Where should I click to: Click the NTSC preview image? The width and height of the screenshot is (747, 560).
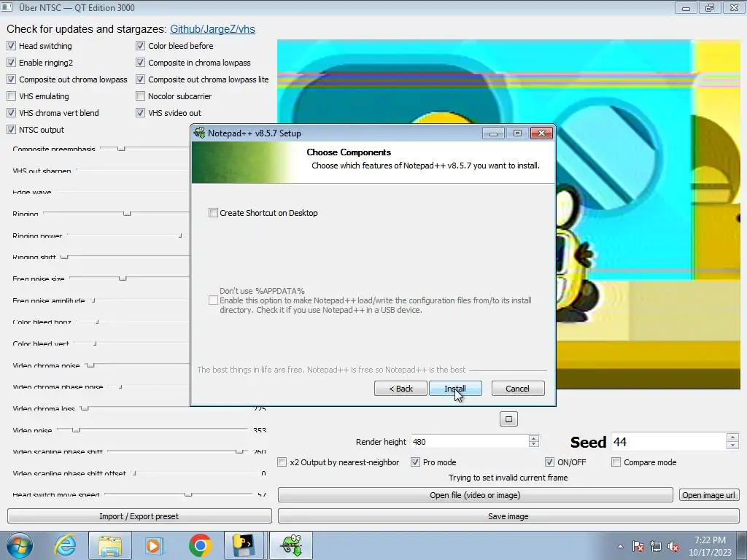508,214
